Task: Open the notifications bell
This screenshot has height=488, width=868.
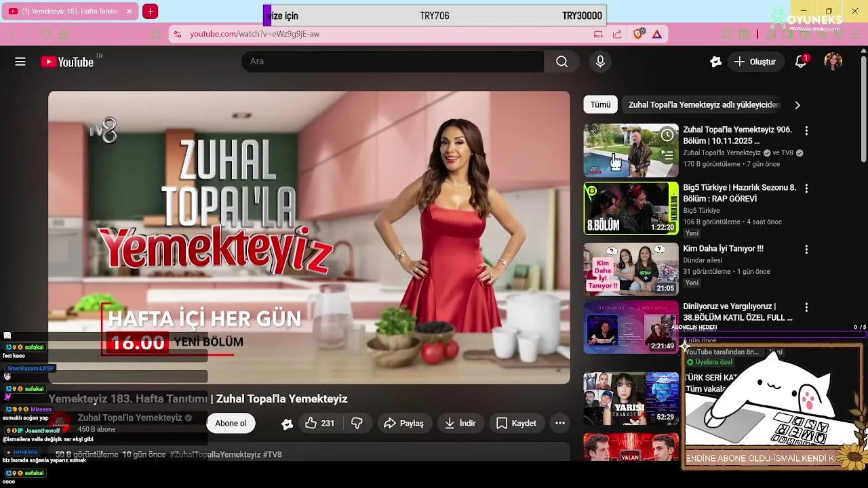Action: pyautogui.click(x=801, y=62)
